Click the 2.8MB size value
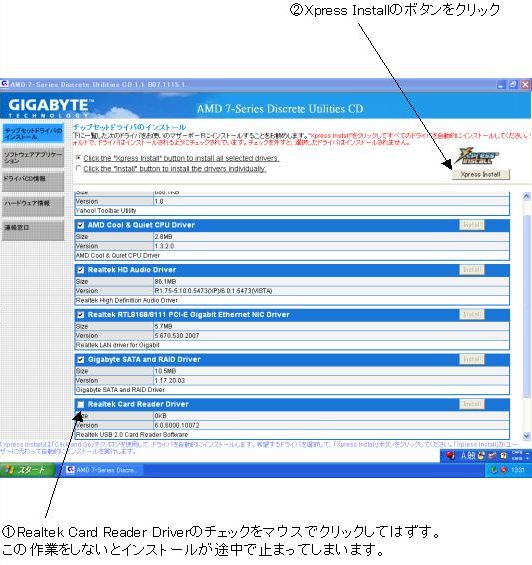 [x=163, y=237]
